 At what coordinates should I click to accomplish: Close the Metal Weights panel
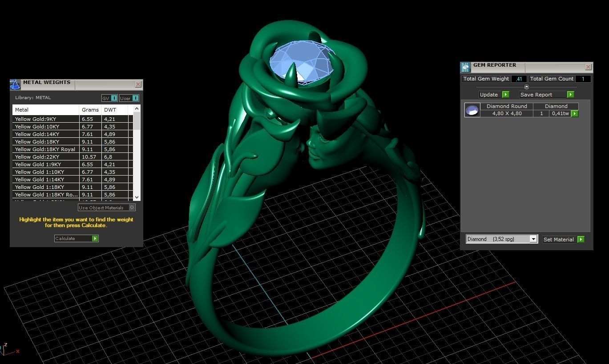coord(138,84)
